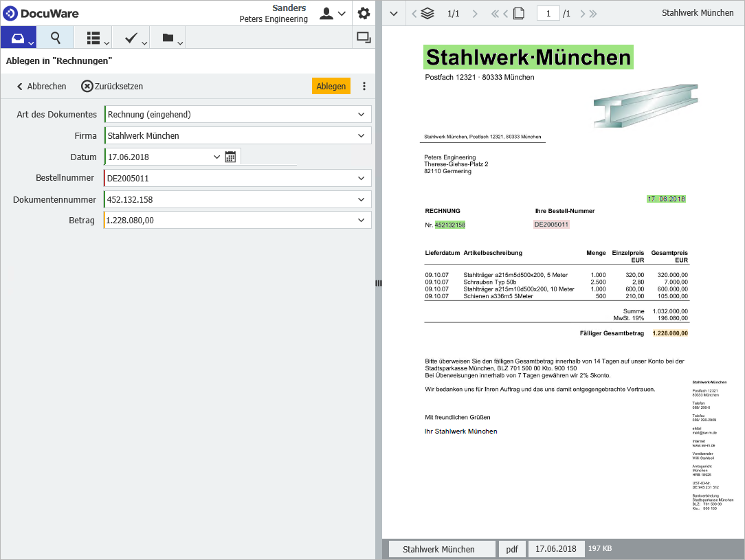Open the settings gear icon

point(364,13)
